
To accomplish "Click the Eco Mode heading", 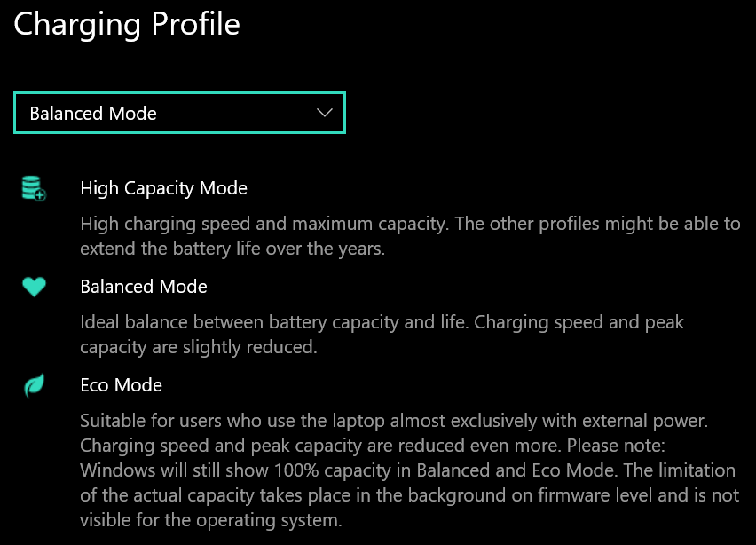I will pyautogui.click(x=122, y=385).
